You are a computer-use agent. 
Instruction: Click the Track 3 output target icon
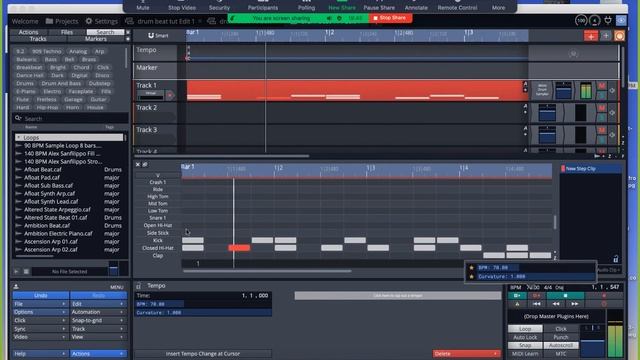click(x=612, y=135)
